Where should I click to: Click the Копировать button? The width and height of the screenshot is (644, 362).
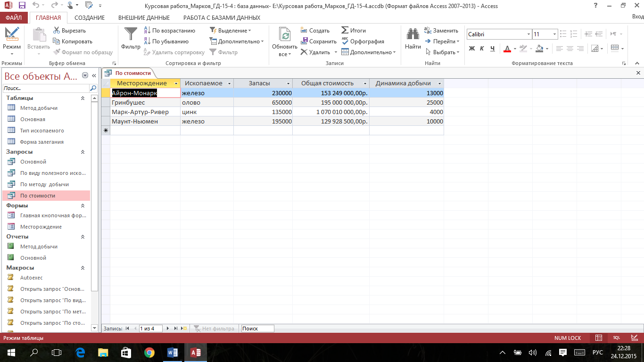[73, 41]
